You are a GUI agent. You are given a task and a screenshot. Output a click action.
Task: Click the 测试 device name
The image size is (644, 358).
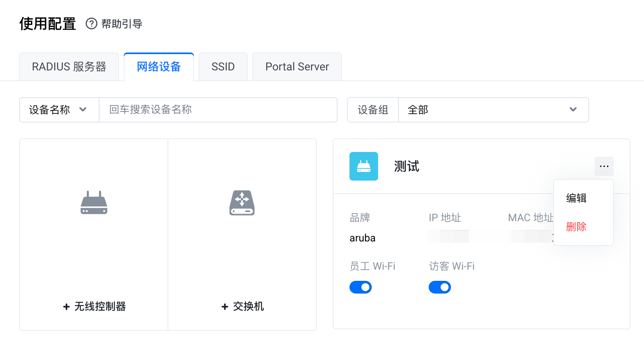pyautogui.click(x=407, y=166)
